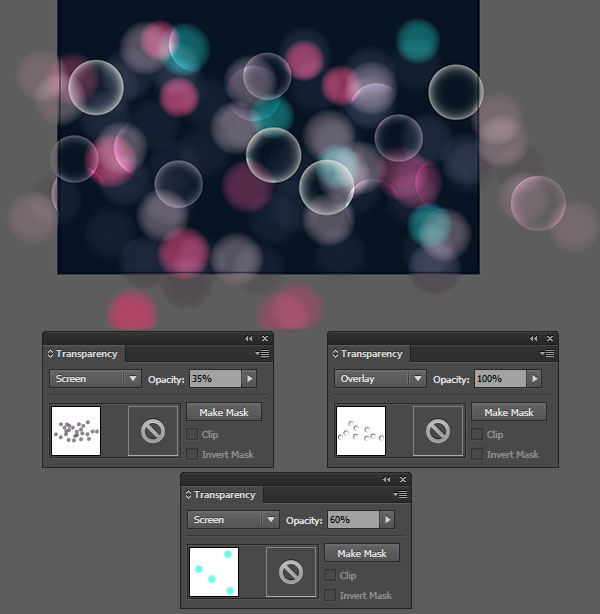Click Make Mask in Overlay panel

[x=509, y=412]
